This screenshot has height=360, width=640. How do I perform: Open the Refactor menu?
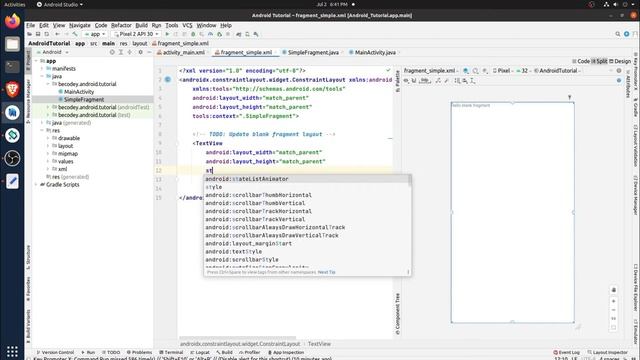[121, 25]
